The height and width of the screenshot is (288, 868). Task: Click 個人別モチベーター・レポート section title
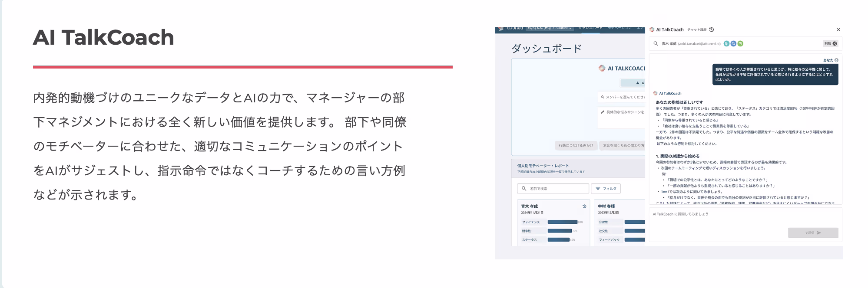(x=543, y=166)
